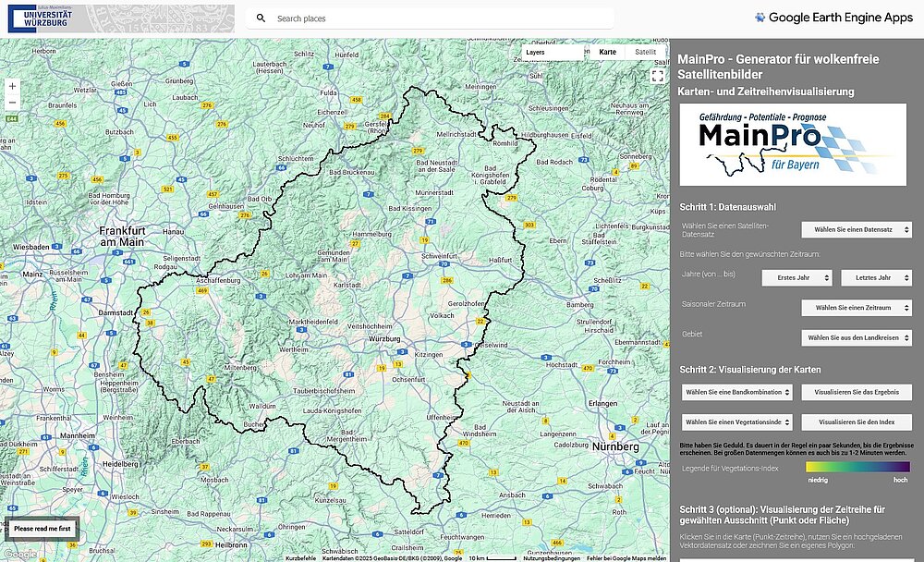Expand the Letztes Jahr dropdown
Image resolution: width=924 pixels, height=562 pixels.
876,277
